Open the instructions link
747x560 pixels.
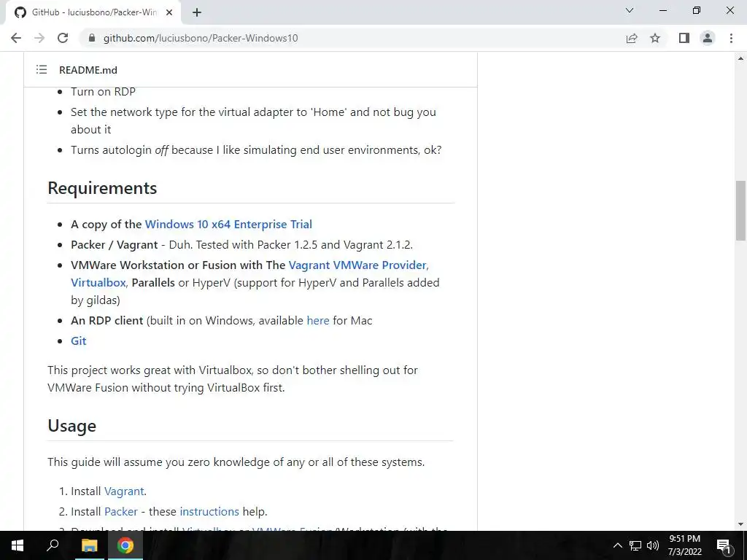click(209, 511)
